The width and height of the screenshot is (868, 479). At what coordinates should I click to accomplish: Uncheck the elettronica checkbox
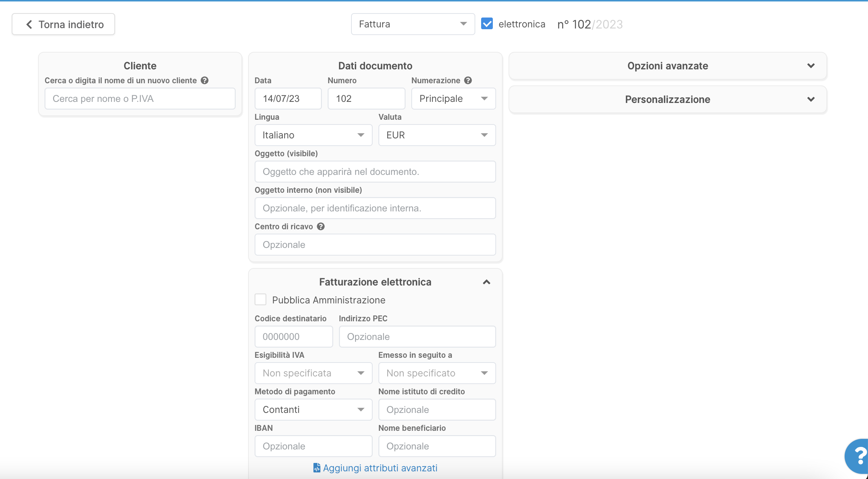487,24
